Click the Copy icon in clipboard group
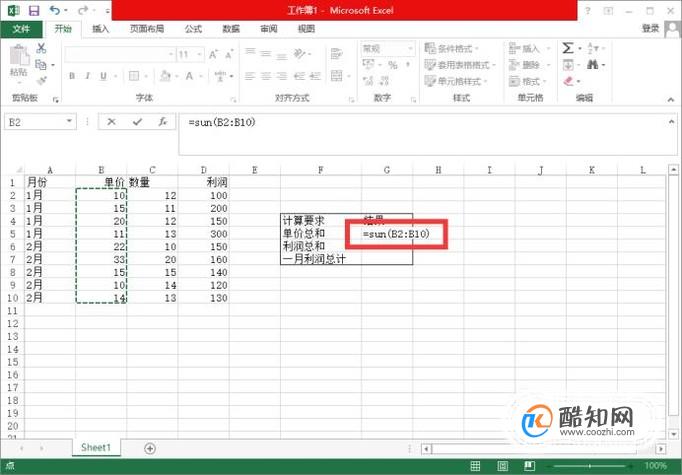The height and width of the screenshot is (475, 682). point(41,65)
